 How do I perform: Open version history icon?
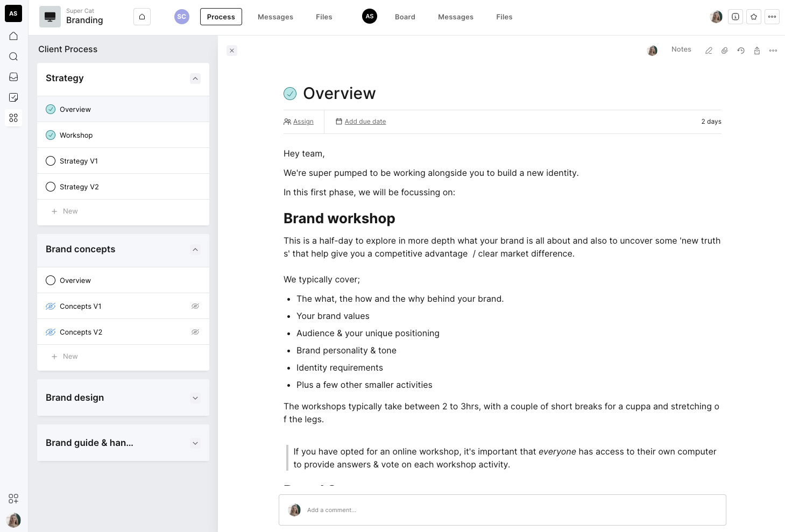[x=741, y=51]
